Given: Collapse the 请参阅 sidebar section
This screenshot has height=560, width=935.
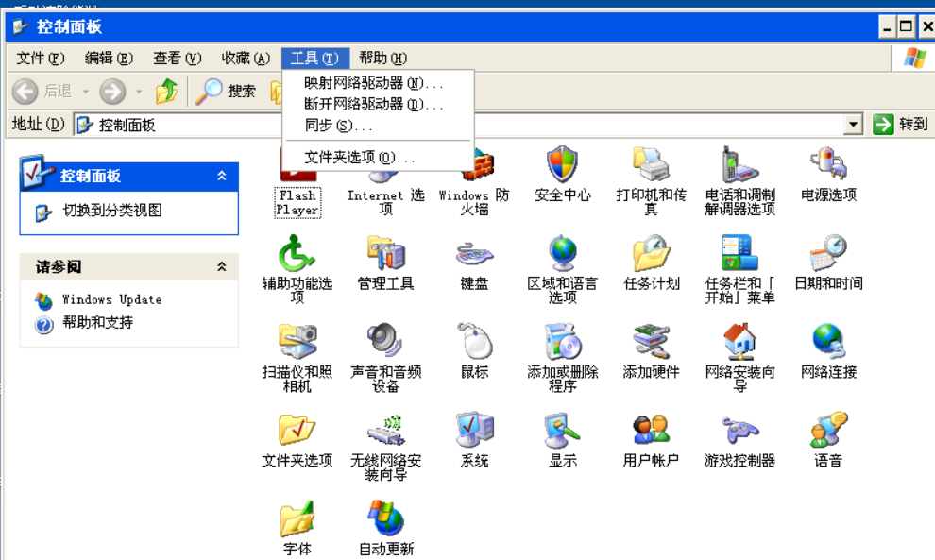Looking at the screenshot, I should [222, 266].
